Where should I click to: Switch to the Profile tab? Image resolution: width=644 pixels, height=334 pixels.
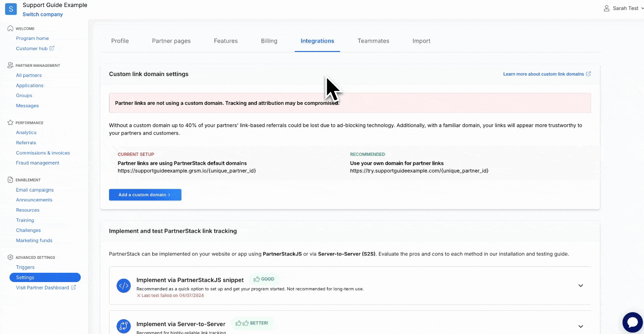[x=120, y=41]
